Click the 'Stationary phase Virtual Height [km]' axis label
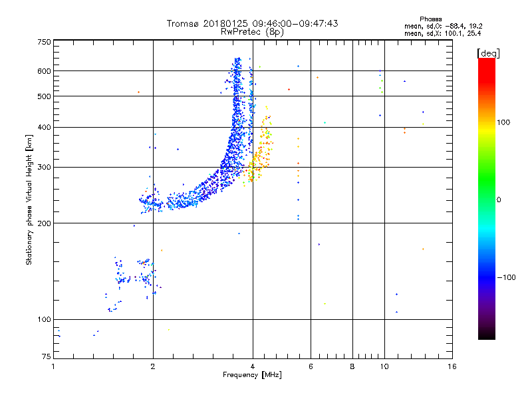532x399 pixels. (29, 199)
